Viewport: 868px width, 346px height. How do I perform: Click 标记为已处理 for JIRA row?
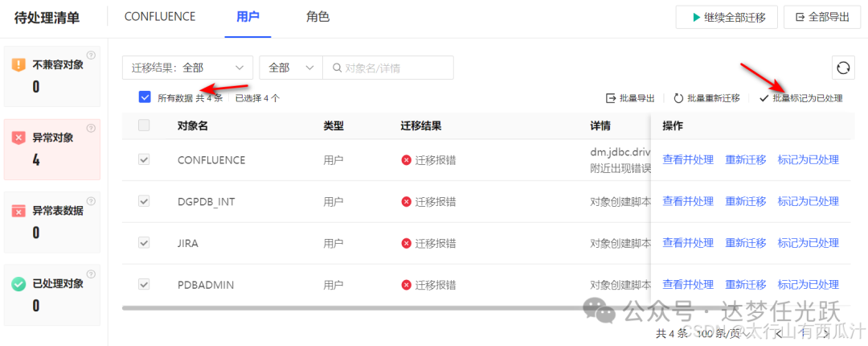coord(809,244)
